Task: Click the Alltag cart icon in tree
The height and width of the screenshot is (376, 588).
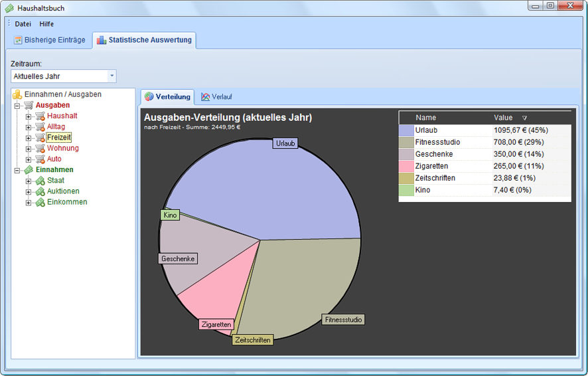Action: pyautogui.click(x=40, y=127)
